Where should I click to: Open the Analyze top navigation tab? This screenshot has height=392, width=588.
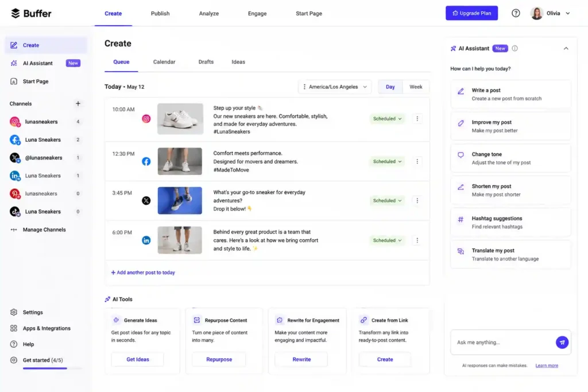(209, 14)
